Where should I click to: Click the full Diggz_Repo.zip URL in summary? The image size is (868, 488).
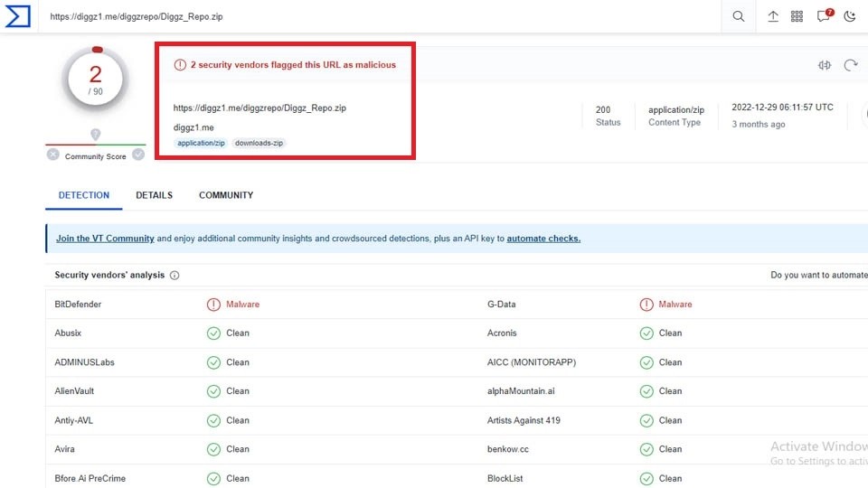point(259,108)
